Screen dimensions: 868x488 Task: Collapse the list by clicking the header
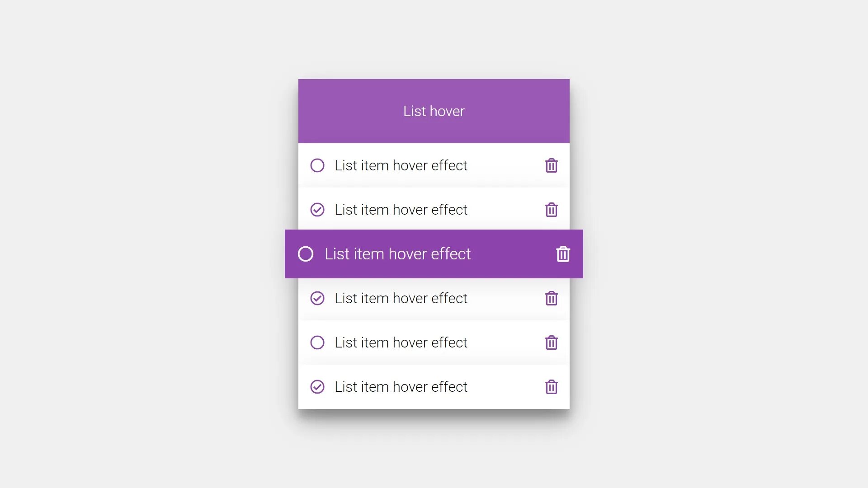click(x=434, y=111)
